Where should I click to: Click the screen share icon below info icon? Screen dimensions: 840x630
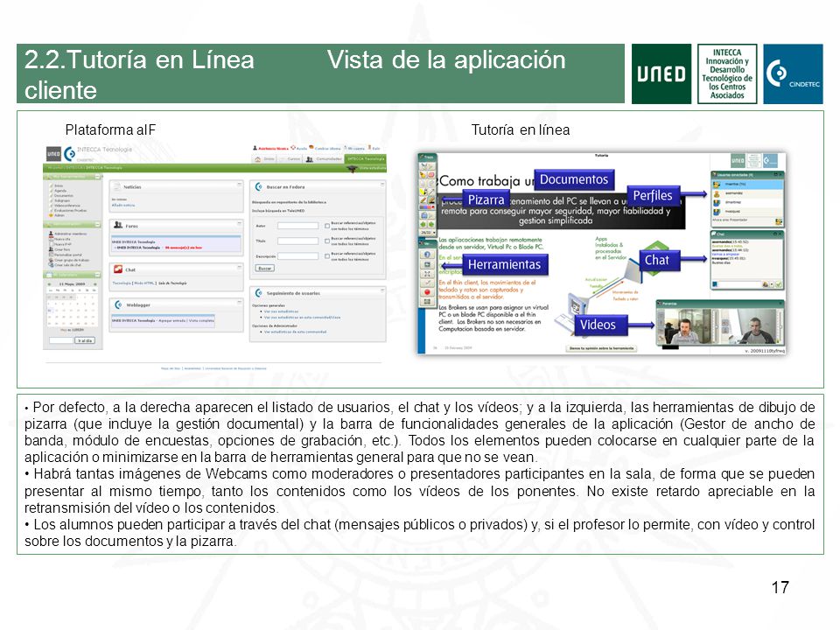427,264
